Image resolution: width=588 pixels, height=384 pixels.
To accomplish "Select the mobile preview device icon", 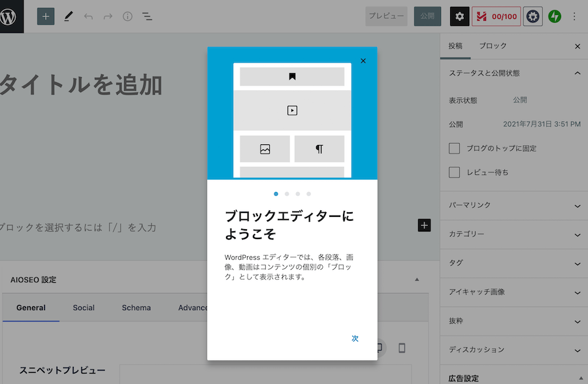I will point(402,348).
